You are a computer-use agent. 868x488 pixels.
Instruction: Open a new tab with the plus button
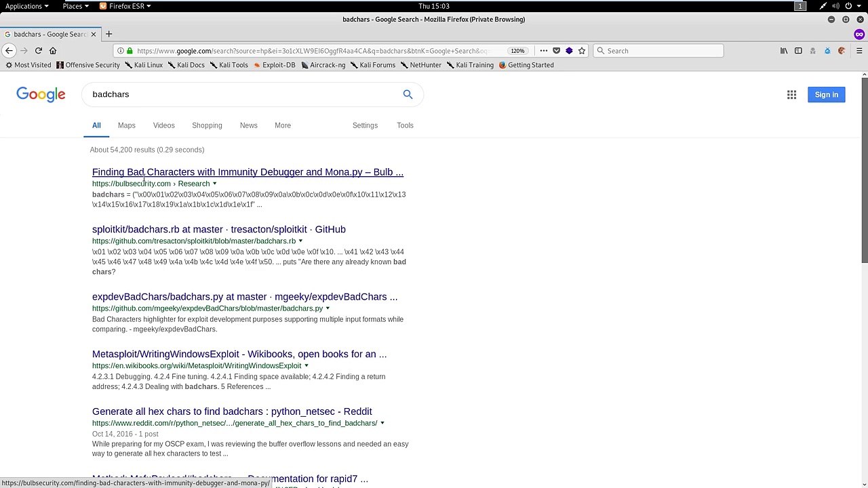108,34
